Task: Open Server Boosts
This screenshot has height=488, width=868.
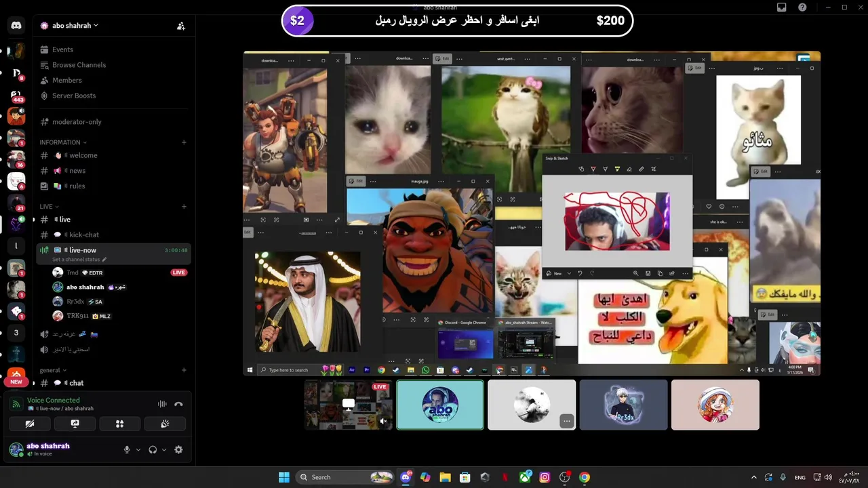Action: (x=73, y=96)
